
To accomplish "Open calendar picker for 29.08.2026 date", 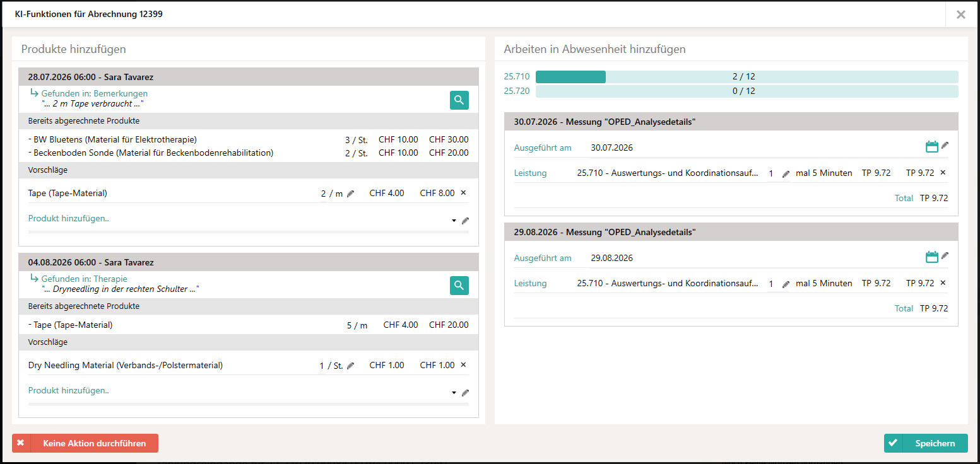I will pos(932,257).
